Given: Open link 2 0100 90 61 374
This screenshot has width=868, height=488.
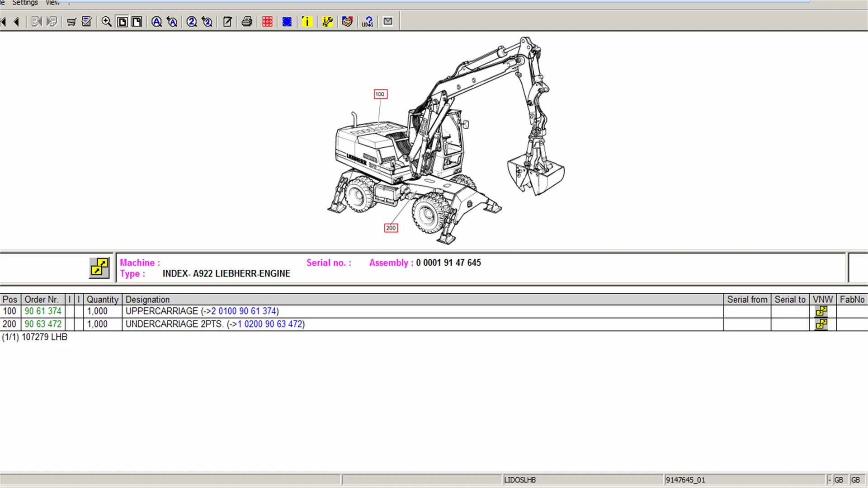Looking at the screenshot, I should tap(244, 311).
